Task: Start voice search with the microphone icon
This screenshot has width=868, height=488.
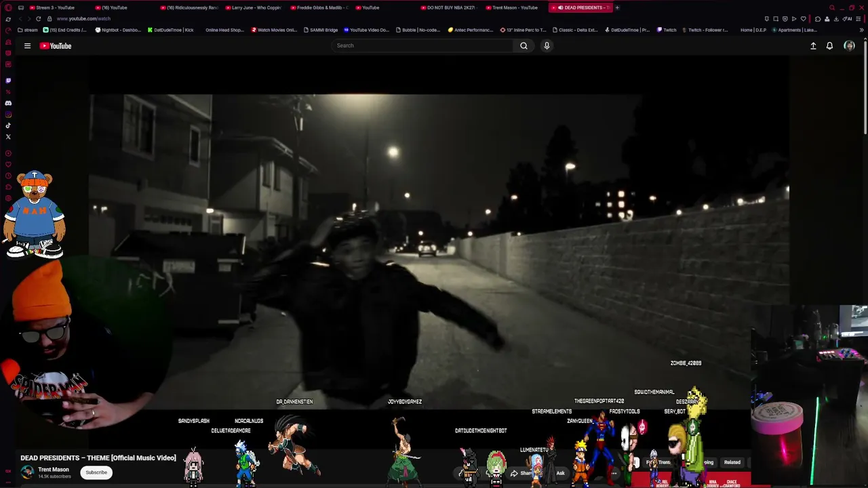Action: point(547,45)
